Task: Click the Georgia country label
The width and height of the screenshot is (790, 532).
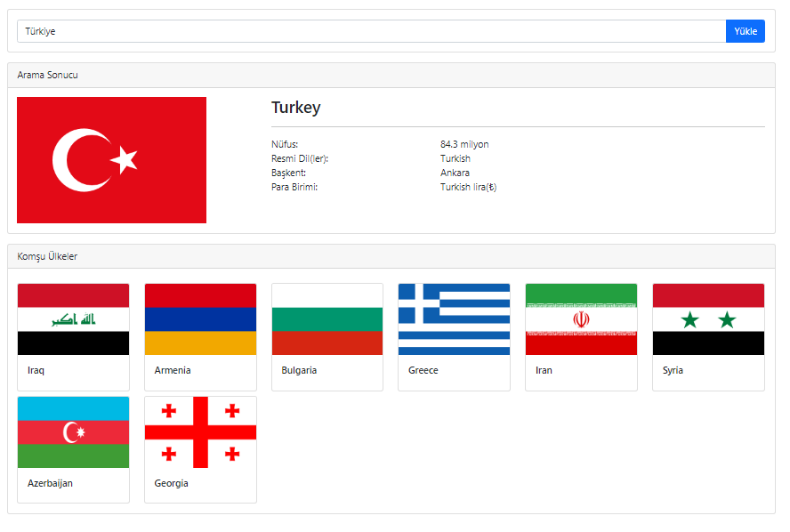Action: (172, 483)
